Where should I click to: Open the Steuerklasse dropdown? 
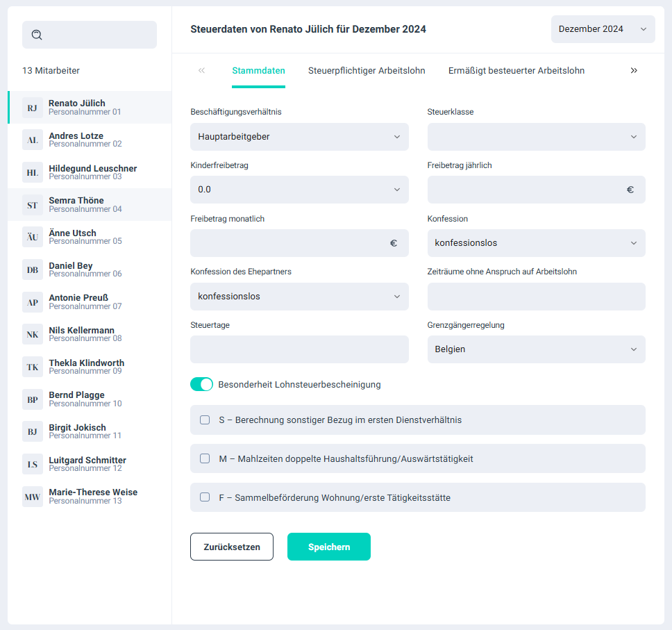pos(536,137)
